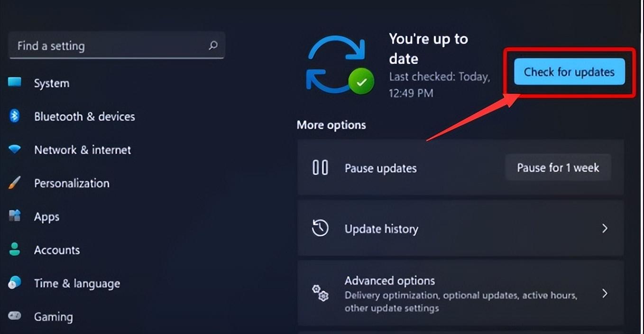644x334 pixels.
Task: Click the pause icon beside Pause updates
Action: [x=320, y=167]
